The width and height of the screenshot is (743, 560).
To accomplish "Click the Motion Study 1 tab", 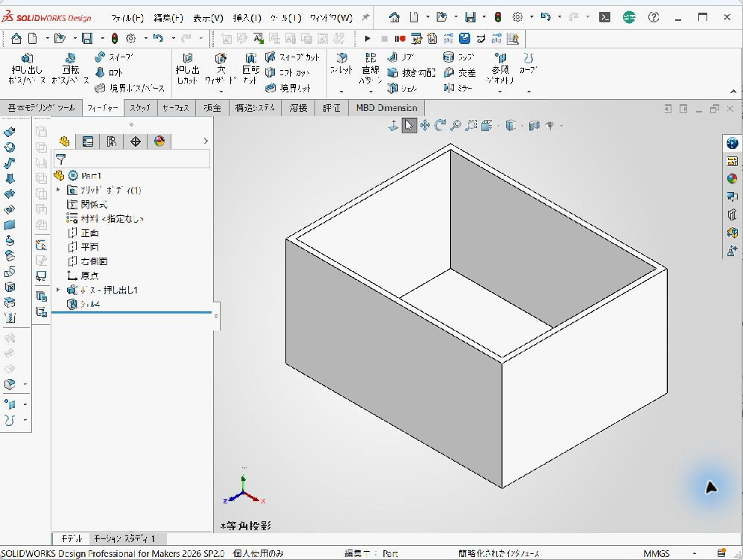I will point(124,538).
